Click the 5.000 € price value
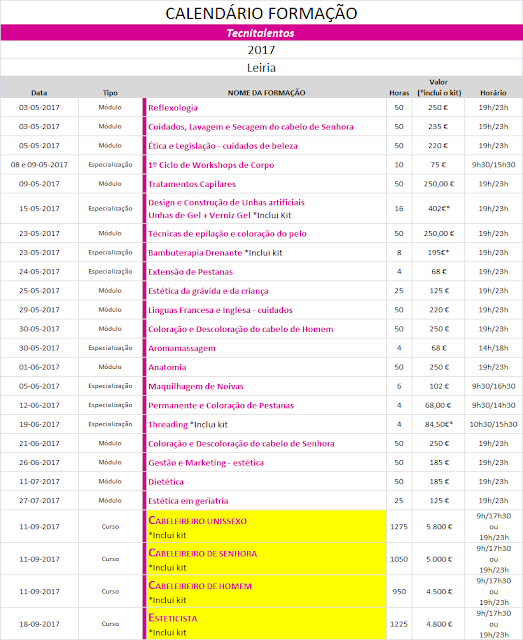The width and height of the screenshot is (523, 640). click(x=439, y=559)
